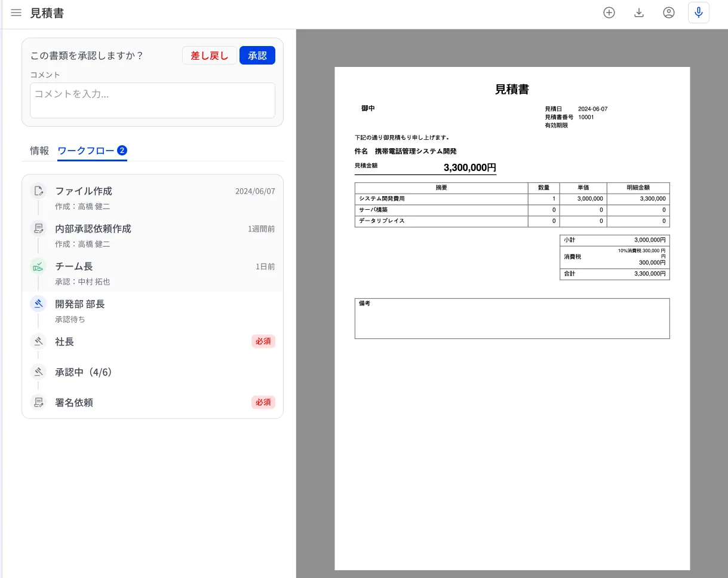The image size is (728, 578).
Task: Click the 見積書 heading in document preview
Action: (x=512, y=90)
